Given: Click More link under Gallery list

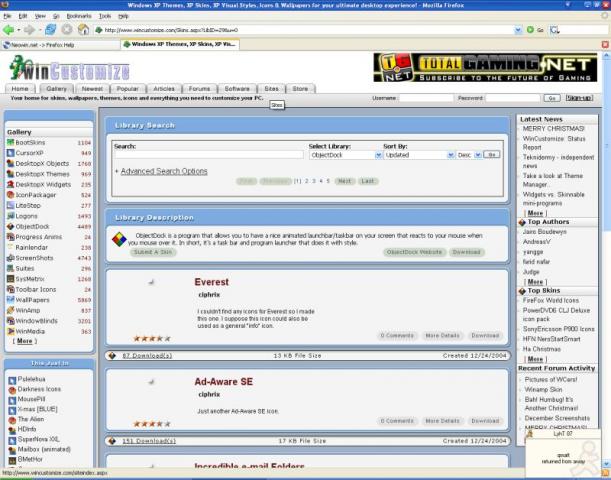Looking at the screenshot, I should [x=24, y=341].
